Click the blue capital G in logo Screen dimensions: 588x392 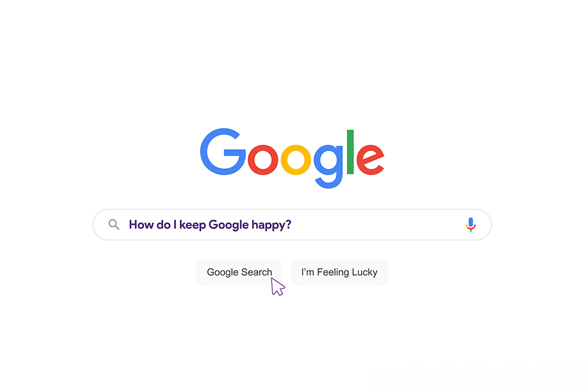(x=223, y=152)
